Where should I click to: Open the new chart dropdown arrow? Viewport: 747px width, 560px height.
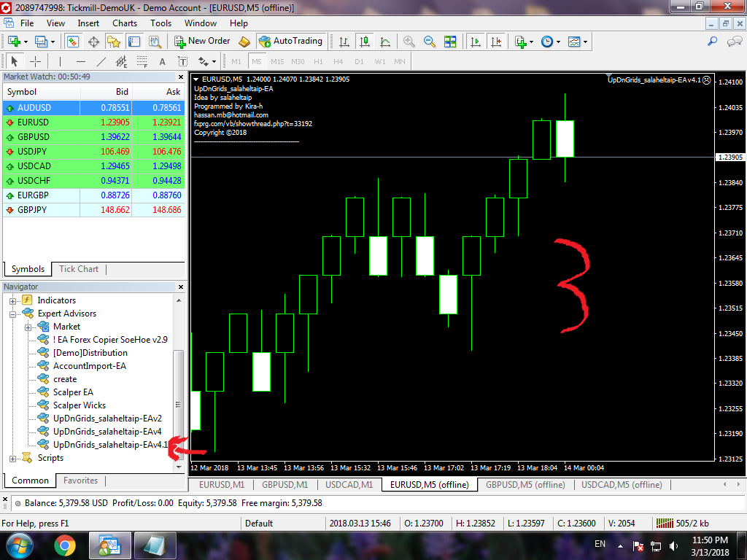(26, 42)
